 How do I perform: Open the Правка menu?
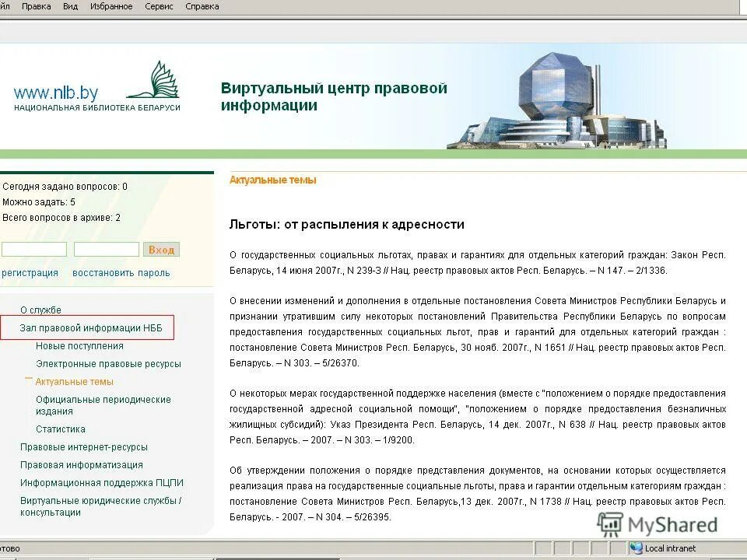37,7
